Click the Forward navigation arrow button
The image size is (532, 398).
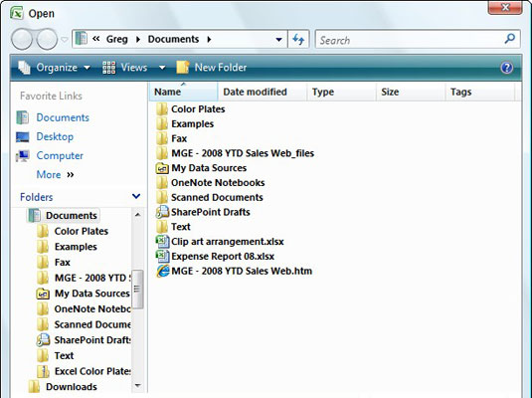click(47, 39)
